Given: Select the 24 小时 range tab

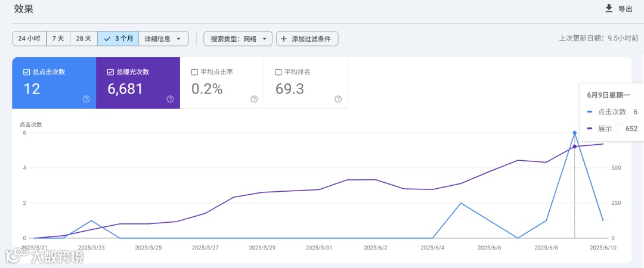Looking at the screenshot, I should click(29, 39).
